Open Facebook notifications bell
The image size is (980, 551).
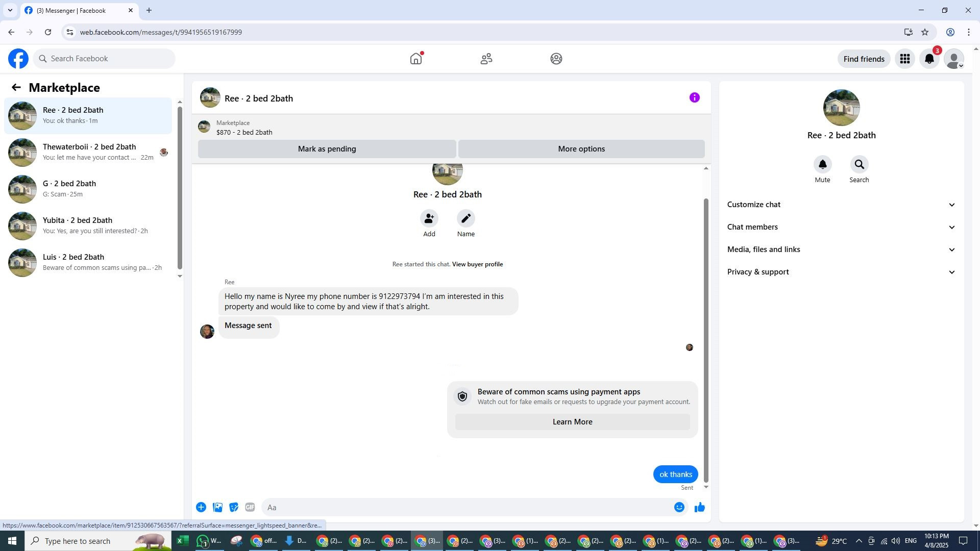[929, 59]
